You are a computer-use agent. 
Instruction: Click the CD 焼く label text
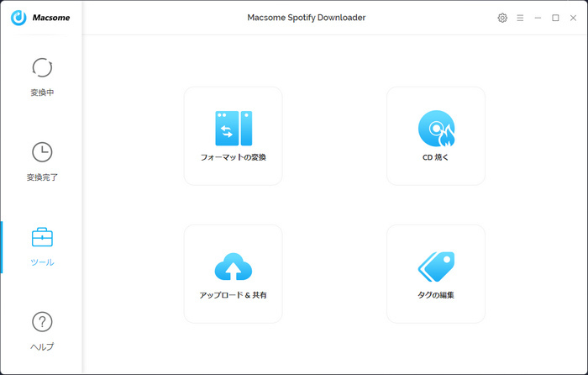click(x=436, y=157)
